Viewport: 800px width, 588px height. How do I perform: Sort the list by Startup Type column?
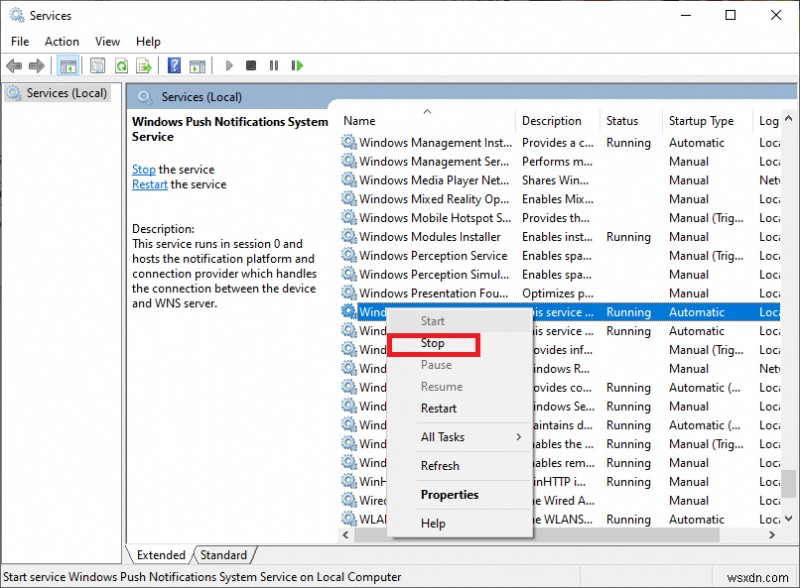click(x=701, y=121)
